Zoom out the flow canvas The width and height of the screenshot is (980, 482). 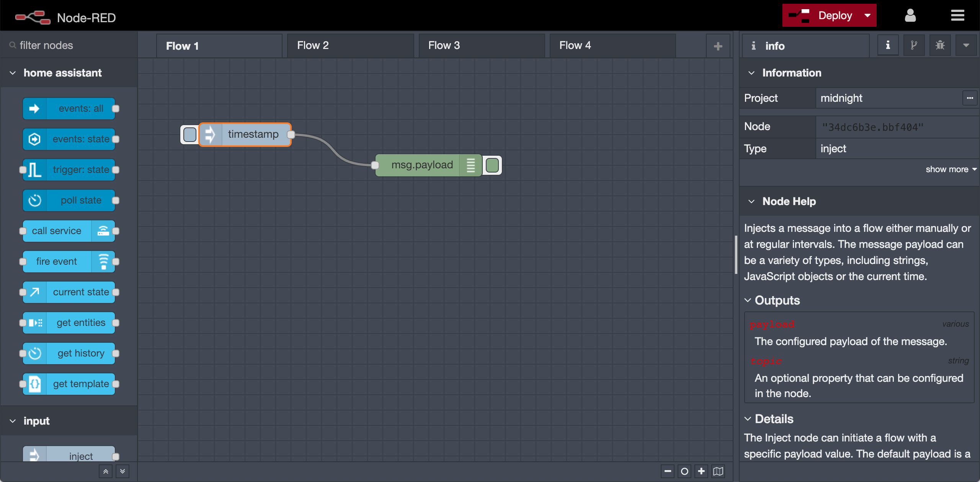coord(668,471)
